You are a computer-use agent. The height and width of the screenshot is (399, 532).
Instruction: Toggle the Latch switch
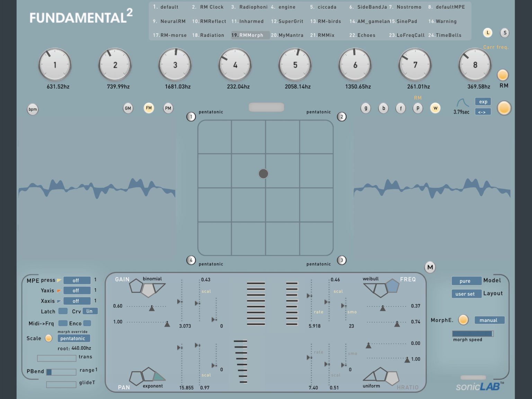point(63,311)
